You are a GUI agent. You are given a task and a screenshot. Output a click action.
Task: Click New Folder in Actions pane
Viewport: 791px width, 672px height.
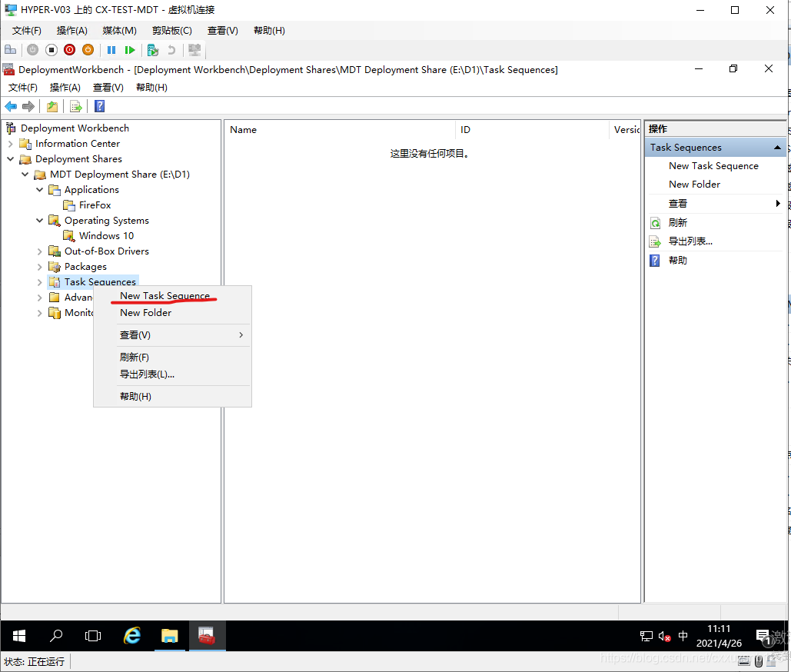694,185
